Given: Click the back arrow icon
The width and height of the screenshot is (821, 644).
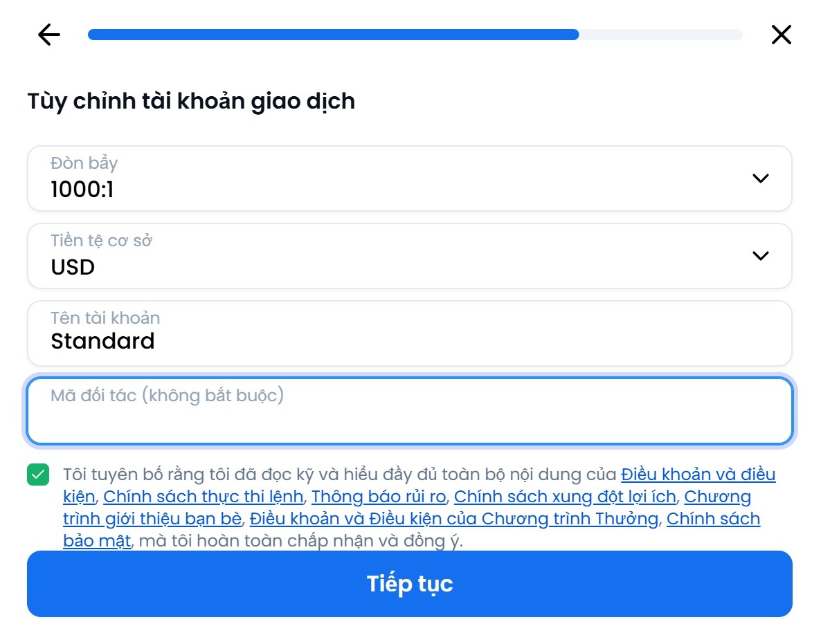Looking at the screenshot, I should click(49, 35).
